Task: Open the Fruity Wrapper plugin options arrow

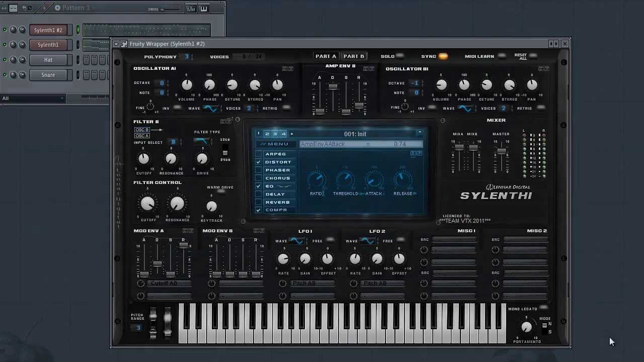Action: [x=116, y=44]
